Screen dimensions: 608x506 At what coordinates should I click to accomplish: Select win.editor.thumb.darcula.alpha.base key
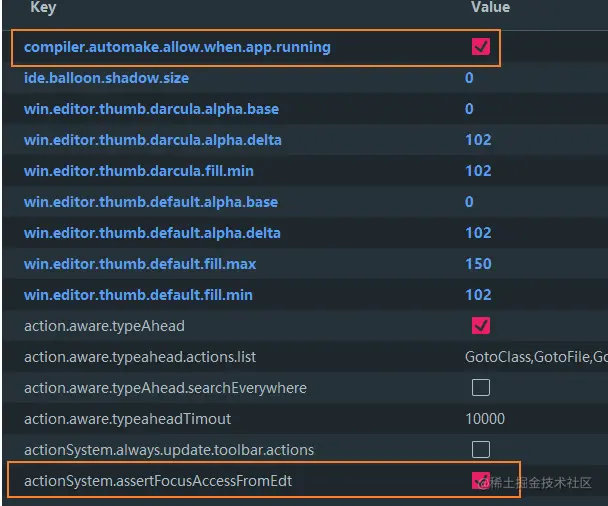pyautogui.click(x=151, y=109)
